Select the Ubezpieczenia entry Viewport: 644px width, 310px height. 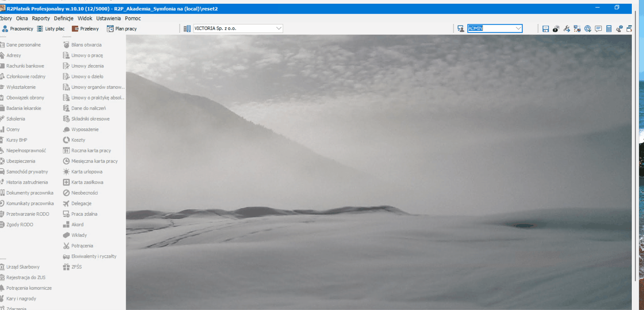[x=18, y=161]
